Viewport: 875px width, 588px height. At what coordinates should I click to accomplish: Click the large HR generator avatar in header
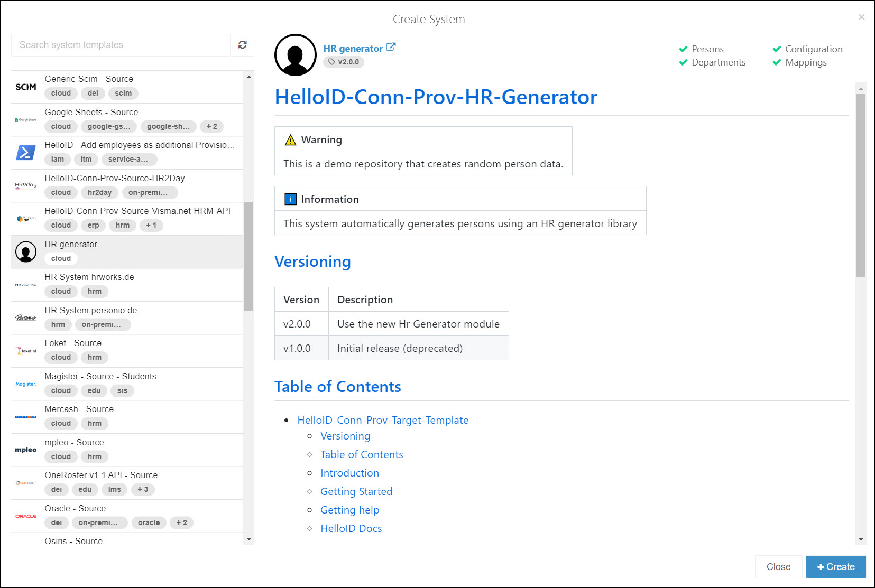tap(296, 55)
